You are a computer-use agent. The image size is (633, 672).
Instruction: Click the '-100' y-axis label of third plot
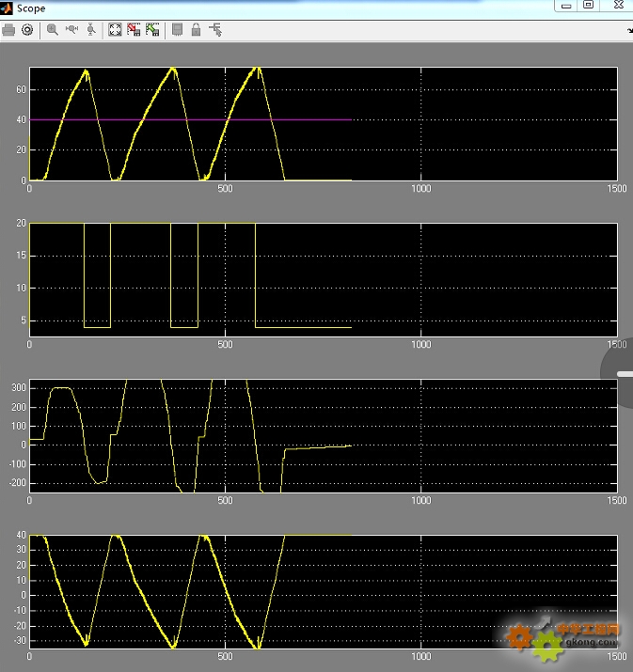(x=18, y=464)
